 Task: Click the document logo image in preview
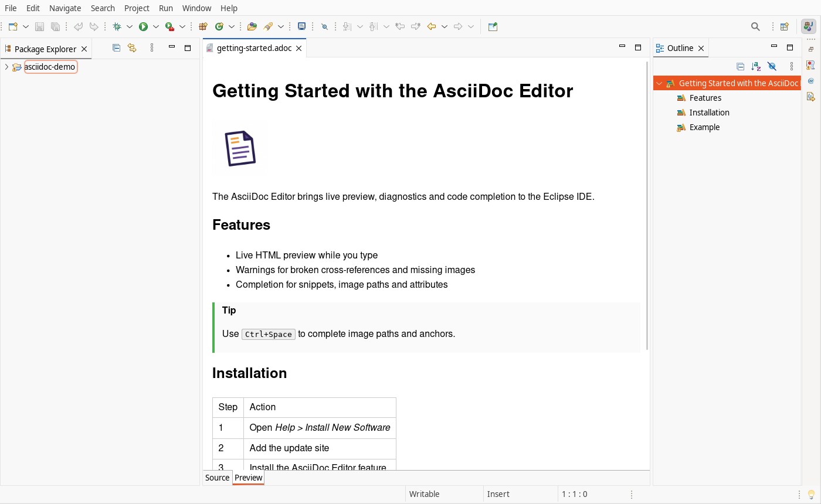(x=240, y=148)
